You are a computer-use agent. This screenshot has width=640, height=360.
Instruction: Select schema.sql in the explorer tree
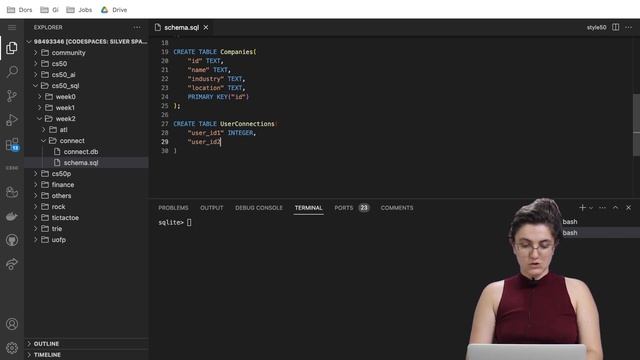coord(87,163)
